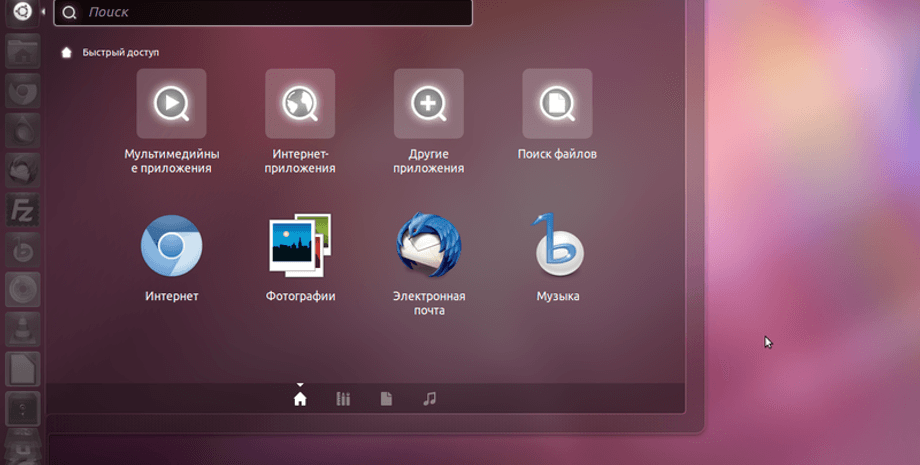Open FileZilla from the launcher

coord(22,211)
